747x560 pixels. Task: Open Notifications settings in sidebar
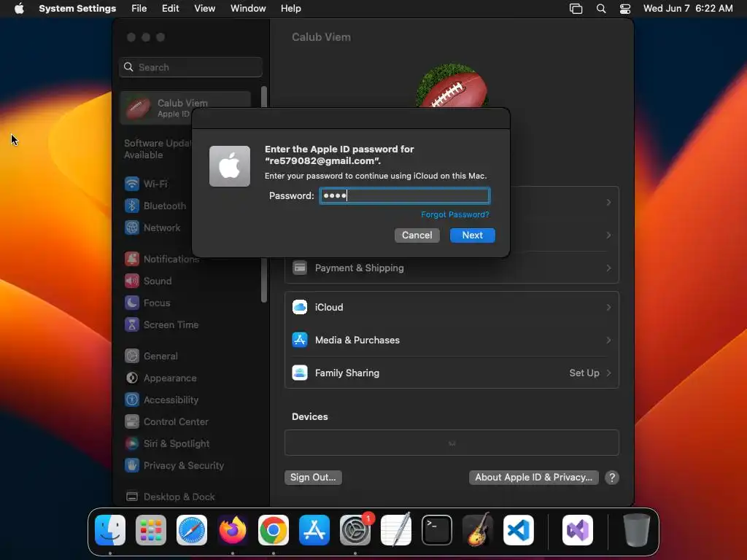161,259
